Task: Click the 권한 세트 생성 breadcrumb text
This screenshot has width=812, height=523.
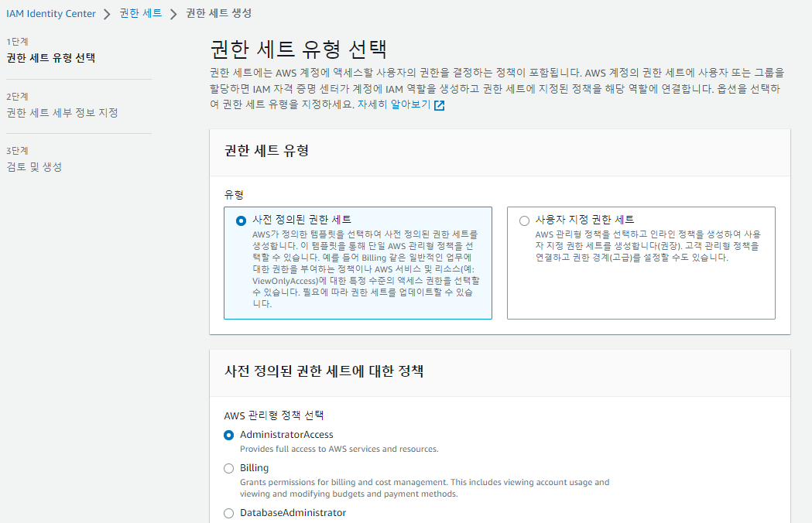Action: (218, 13)
